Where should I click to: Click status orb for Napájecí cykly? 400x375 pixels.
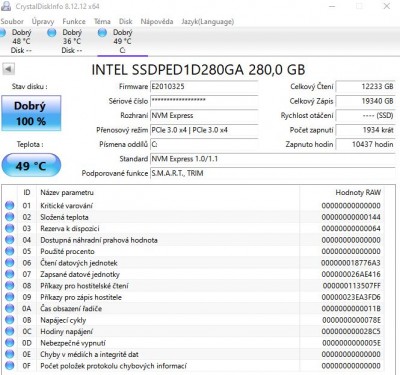[x=10, y=320]
